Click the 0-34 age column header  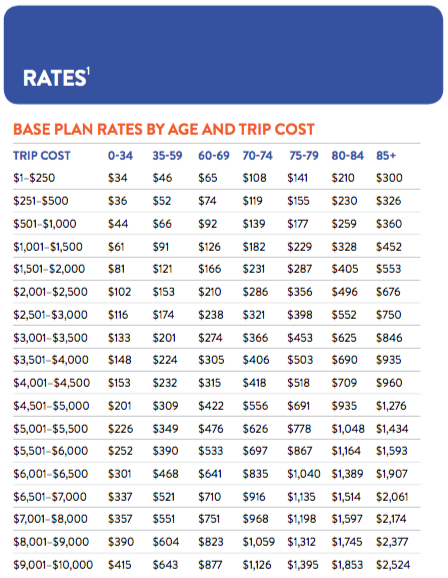click(120, 156)
